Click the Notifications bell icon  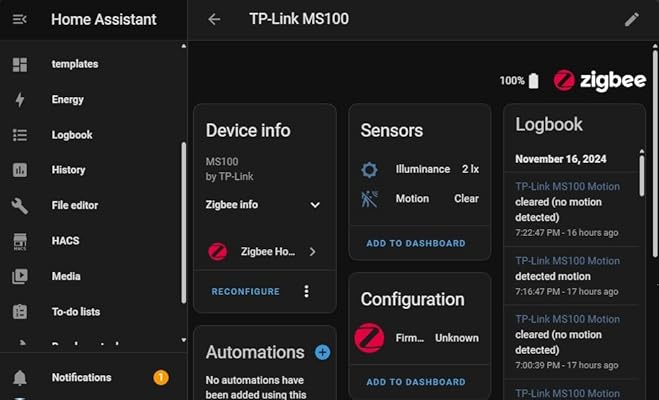coord(20,377)
